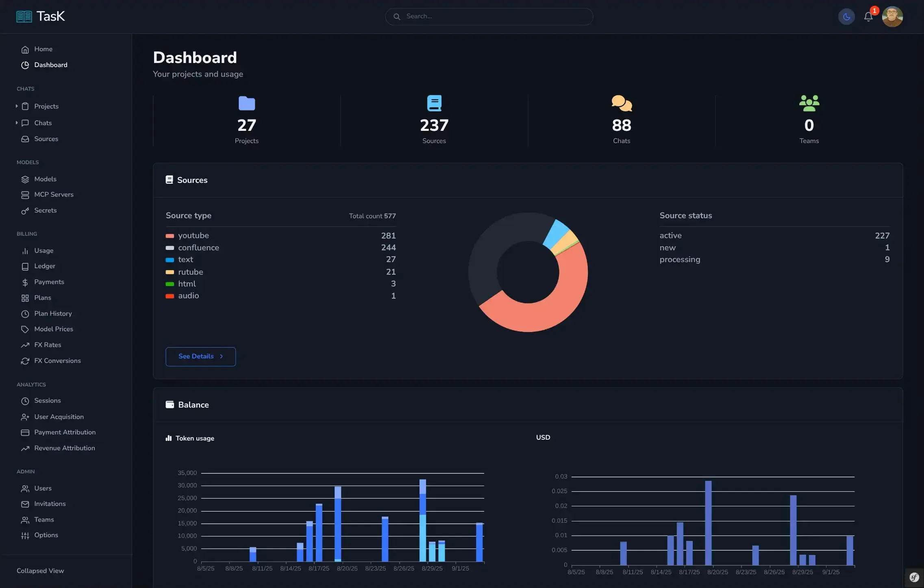
Task: Toggle sidebar to Collapsed View
Action: pos(40,571)
